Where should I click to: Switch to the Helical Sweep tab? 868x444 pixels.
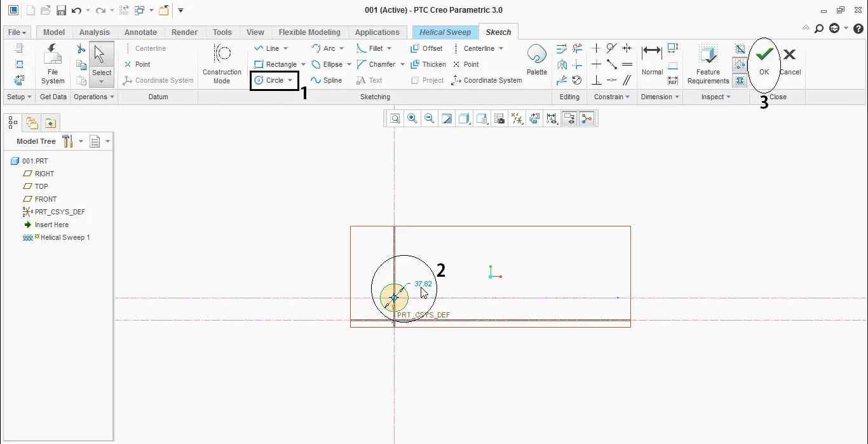[444, 31]
